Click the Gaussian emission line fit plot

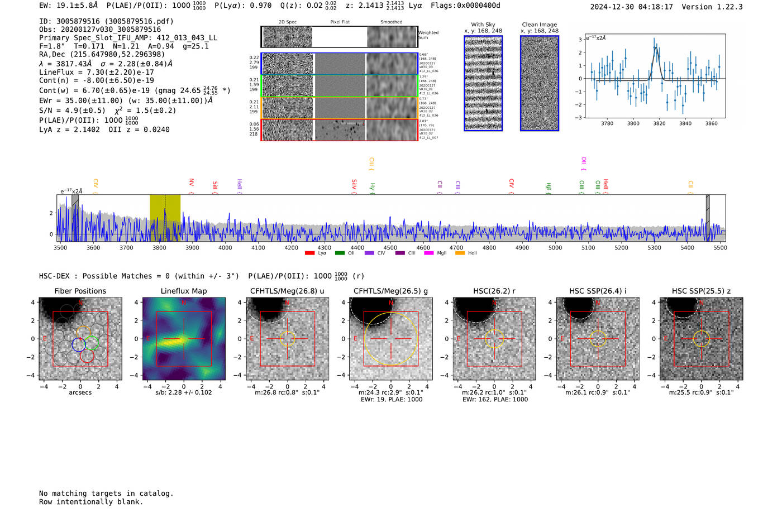pos(655,76)
